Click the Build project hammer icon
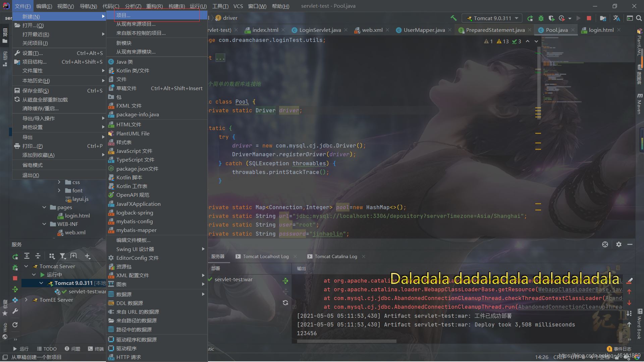This screenshot has height=362, width=644. (x=453, y=18)
